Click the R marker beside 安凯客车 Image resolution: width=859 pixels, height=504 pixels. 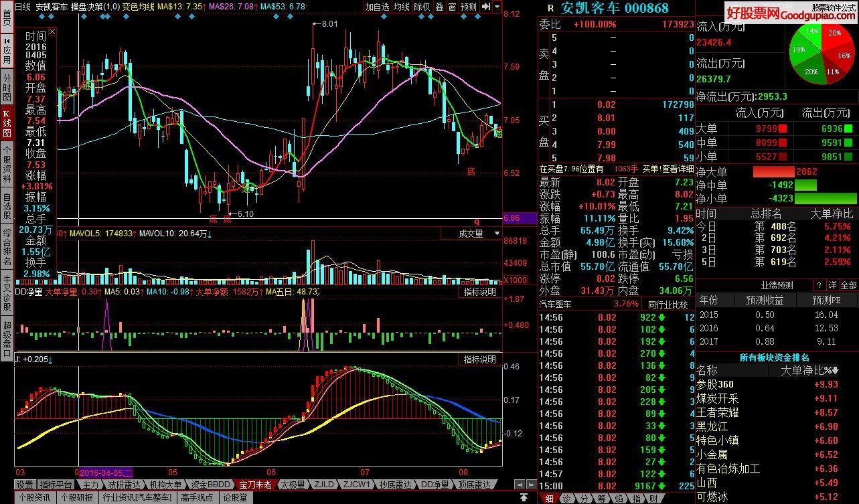(550, 9)
